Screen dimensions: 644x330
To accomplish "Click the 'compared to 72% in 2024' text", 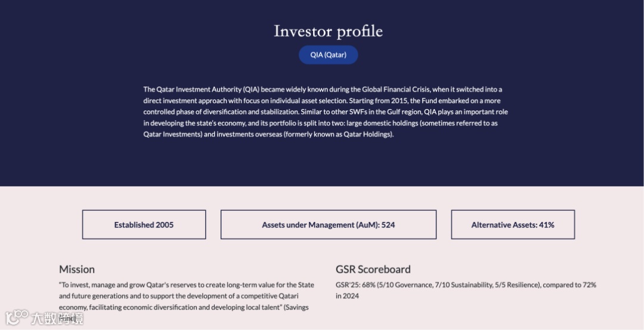I will 466,290.
